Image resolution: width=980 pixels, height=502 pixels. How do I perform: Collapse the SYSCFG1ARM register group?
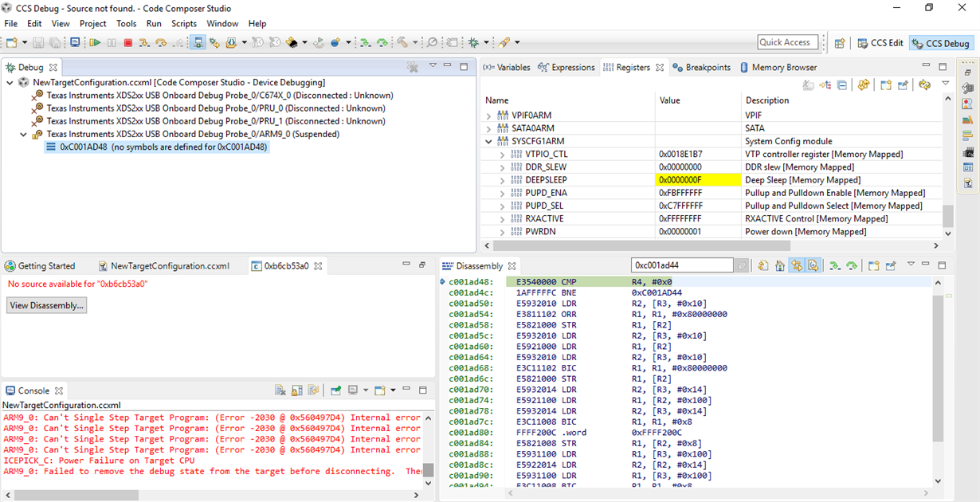[x=489, y=141]
